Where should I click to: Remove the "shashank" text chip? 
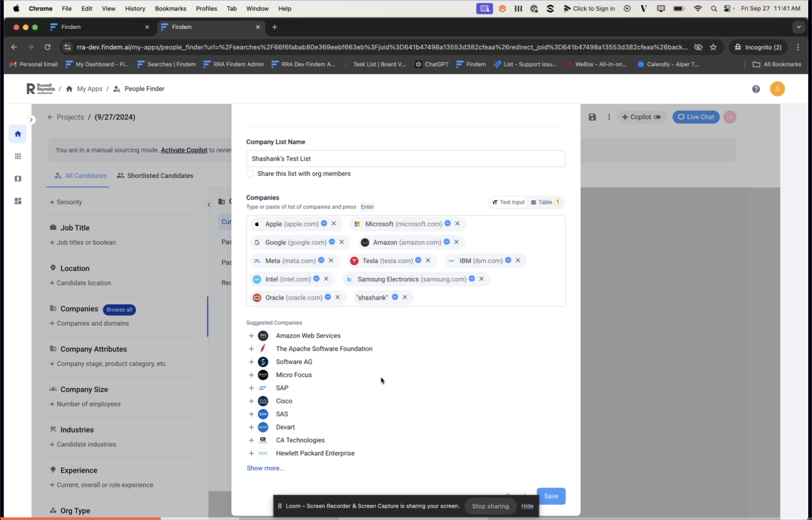click(404, 297)
